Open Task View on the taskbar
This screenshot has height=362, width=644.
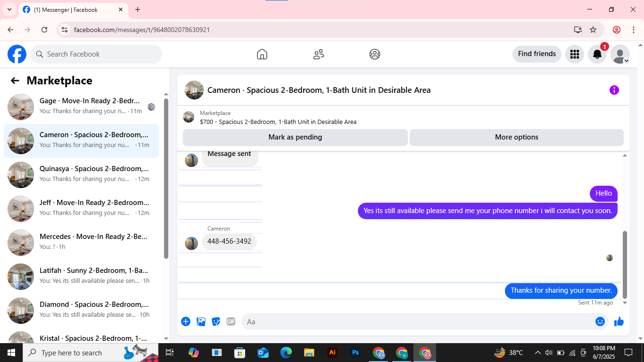[170, 353]
